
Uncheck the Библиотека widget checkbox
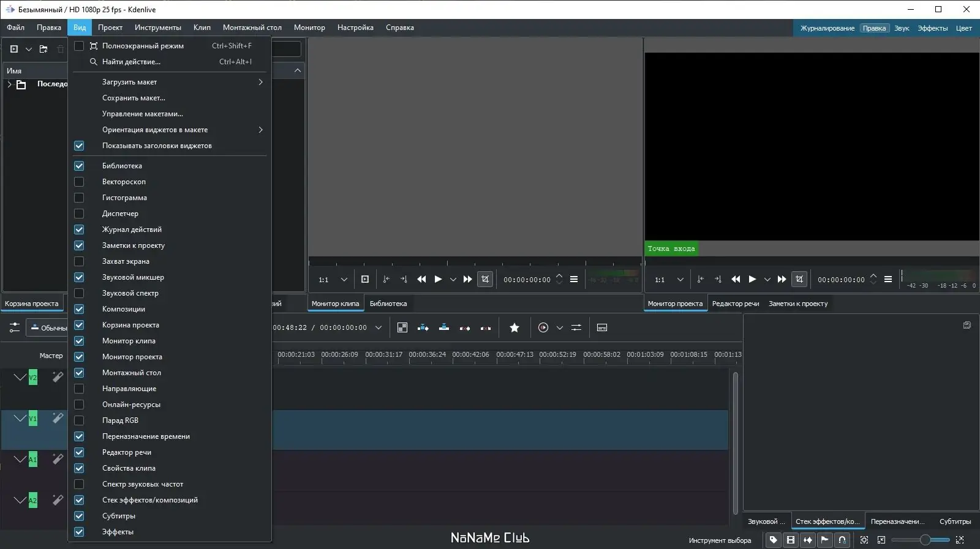(79, 166)
